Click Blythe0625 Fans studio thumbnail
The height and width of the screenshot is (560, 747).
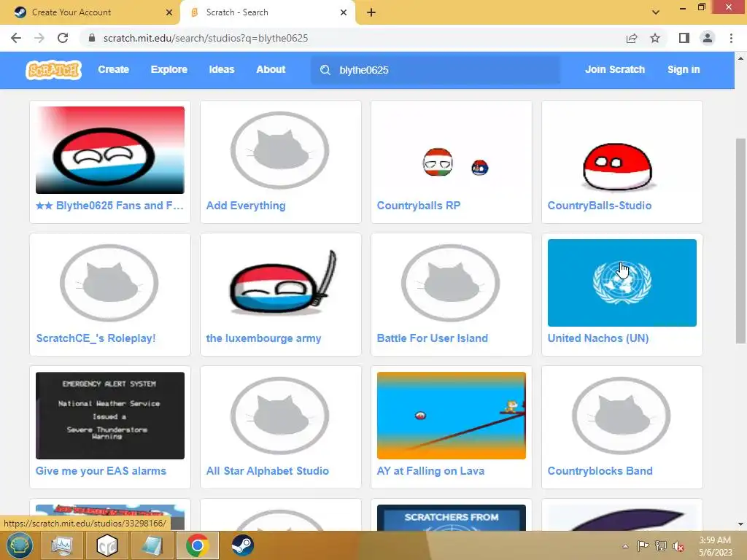click(x=110, y=150)
